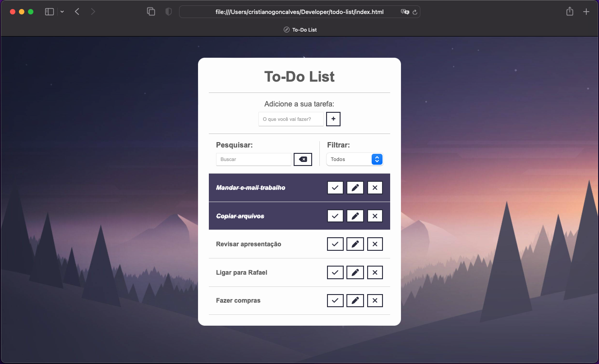Image resolution: width=599 pixels, height=364 pixels.
Task: Open Safari tab overview
Action: click(x=151, y=12)
